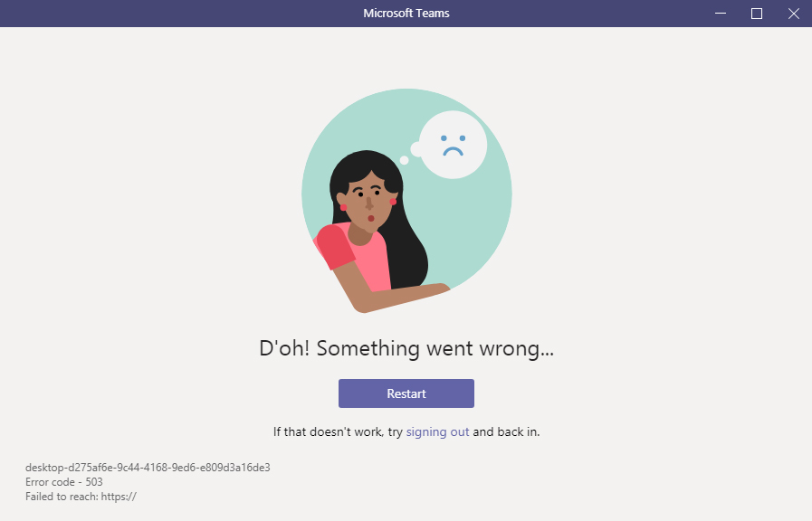Click the small thought bubble dots
Screen dimensions: 812x521
pyautogui.click(x=412, y=153)
